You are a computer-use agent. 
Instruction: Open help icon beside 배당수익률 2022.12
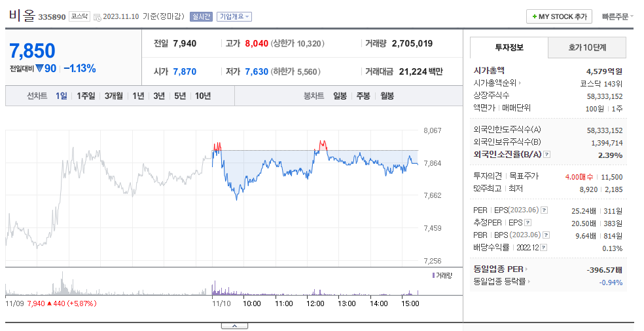click(544, 248)
